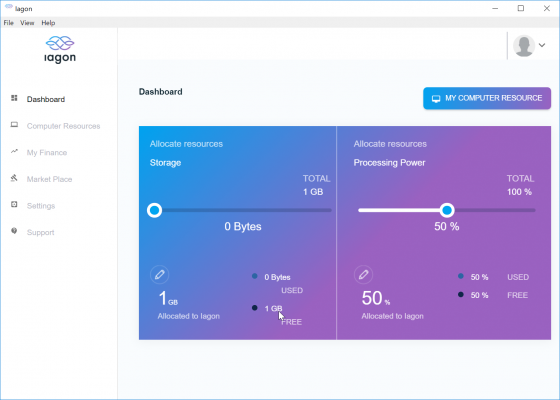Click the unfilled Processing Power slider track
Viewport: 560px width, 400px height.
coord(495,210)
